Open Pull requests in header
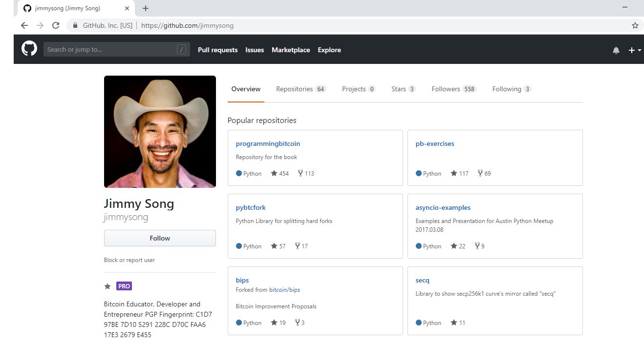This screenshot has height=344, width=644. (x=217, y=50)
